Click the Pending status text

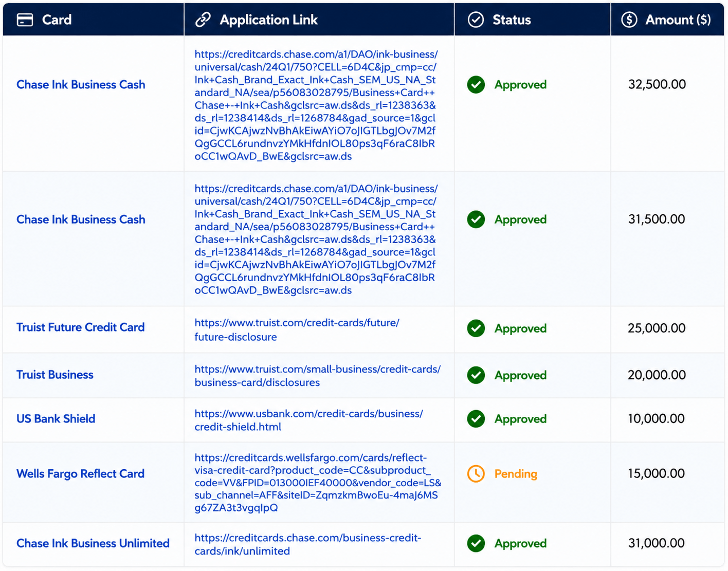point(516,474)
